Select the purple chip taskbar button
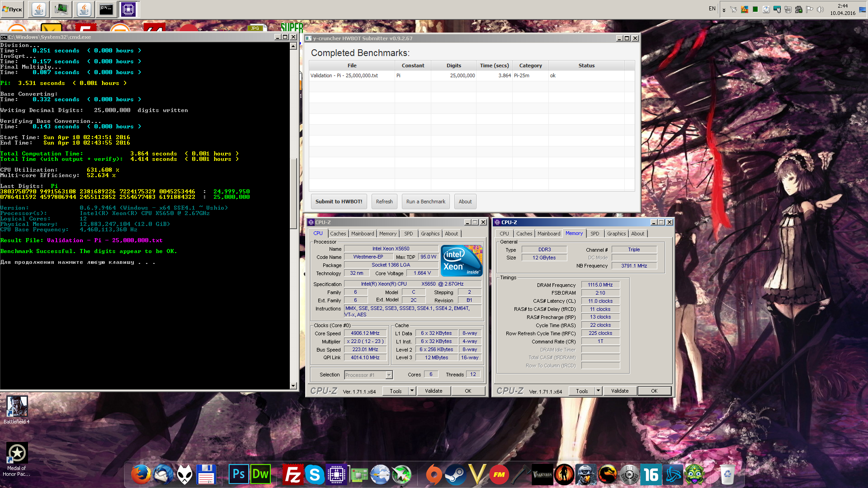Screen dimensions: 868x488 pyautogui.click(x=128, y=9)
